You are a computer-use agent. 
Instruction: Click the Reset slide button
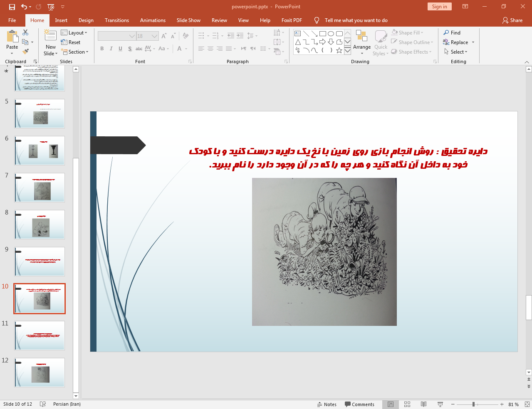click(71, 42)
